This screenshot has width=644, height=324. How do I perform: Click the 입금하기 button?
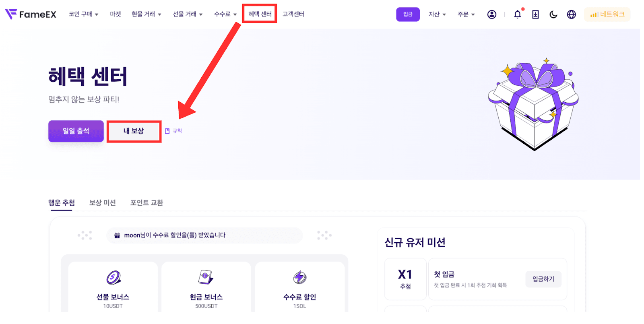543,279
